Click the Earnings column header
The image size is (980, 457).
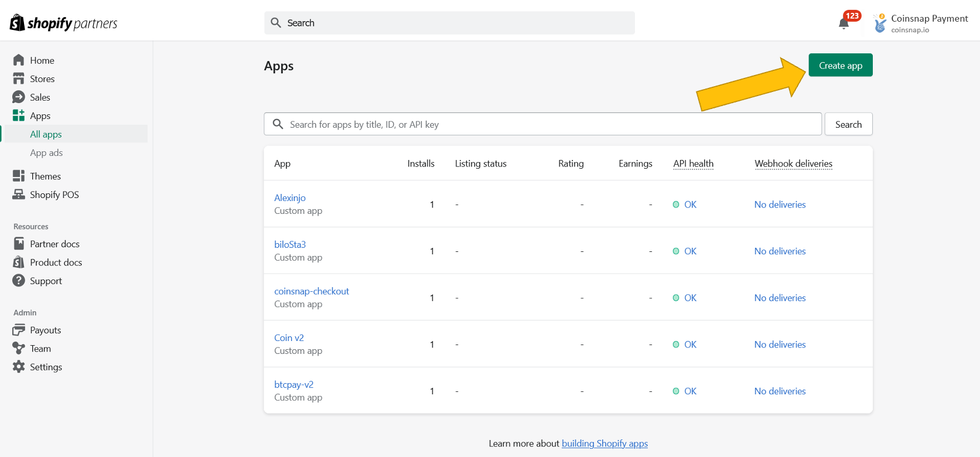[635, 163]
